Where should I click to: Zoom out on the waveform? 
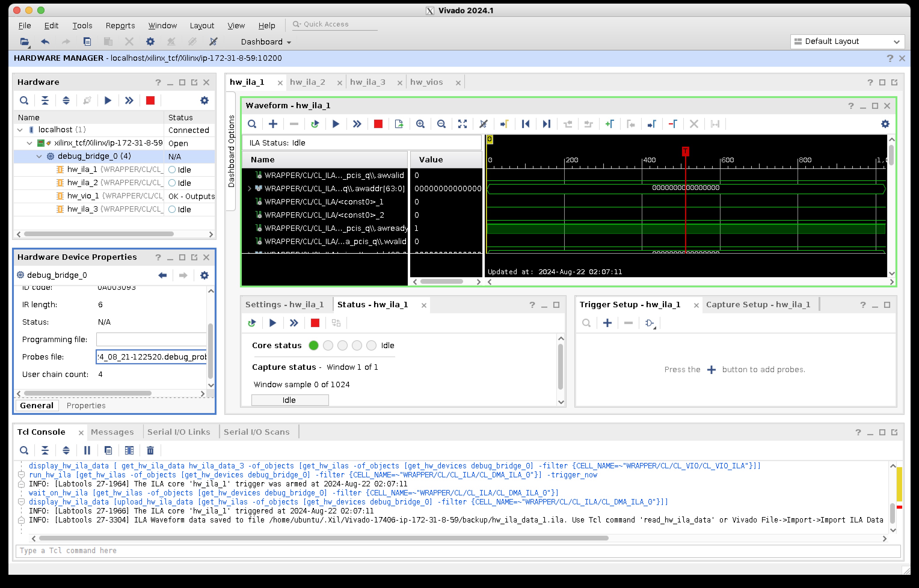tap(441, 124)
